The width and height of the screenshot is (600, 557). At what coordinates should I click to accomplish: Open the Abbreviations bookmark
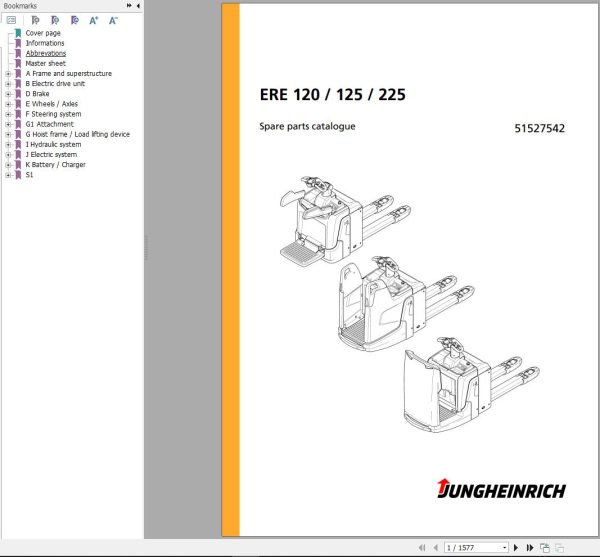pos(46,53)
